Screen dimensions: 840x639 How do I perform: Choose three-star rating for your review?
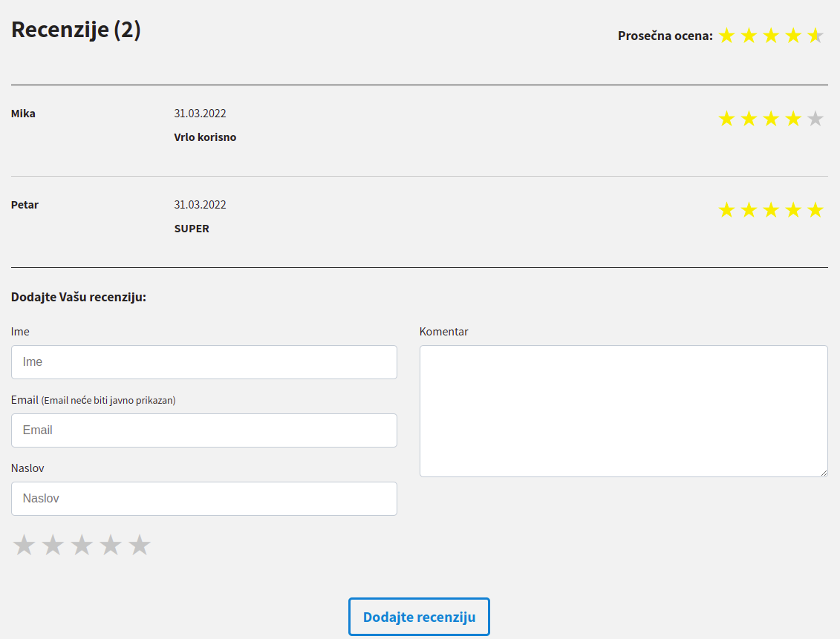(x=82, y=545)
